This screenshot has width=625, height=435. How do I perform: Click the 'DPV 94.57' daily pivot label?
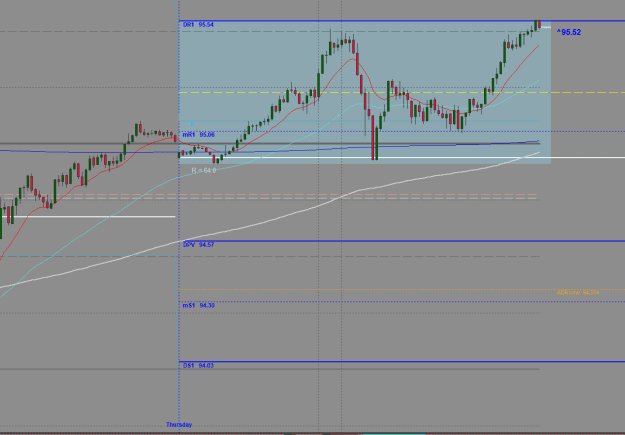pos(199,245)
